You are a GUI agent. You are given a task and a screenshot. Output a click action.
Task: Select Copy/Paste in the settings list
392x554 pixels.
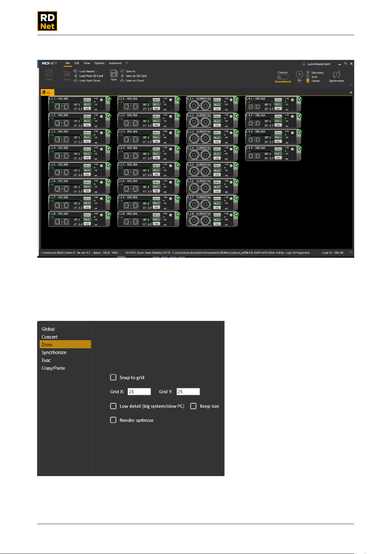65,368
